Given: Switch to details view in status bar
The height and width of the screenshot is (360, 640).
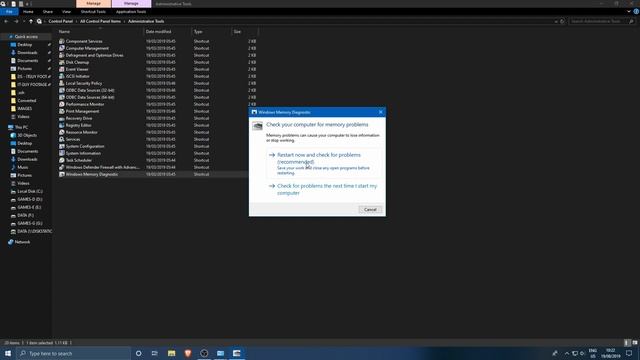Looking at the screenshot, I should click(627, 343).
